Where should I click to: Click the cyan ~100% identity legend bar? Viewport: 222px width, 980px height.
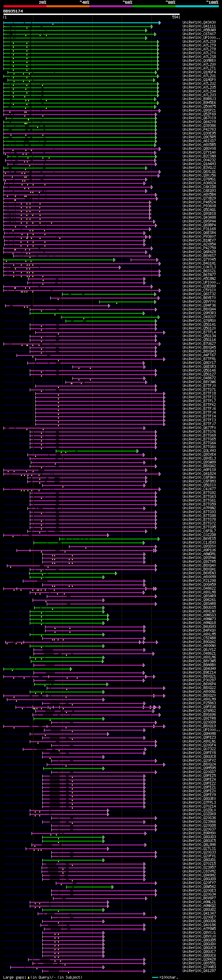(197, 6)
